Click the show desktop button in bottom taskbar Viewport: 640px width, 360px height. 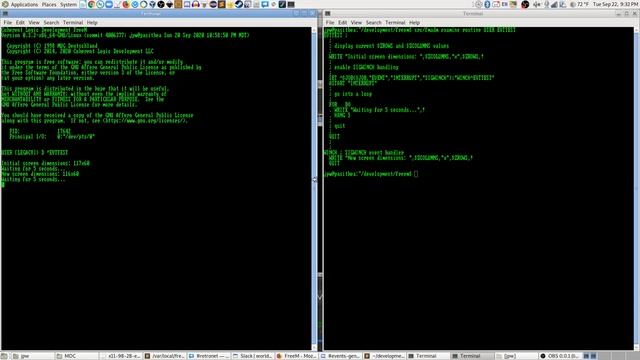pos(4,356)
